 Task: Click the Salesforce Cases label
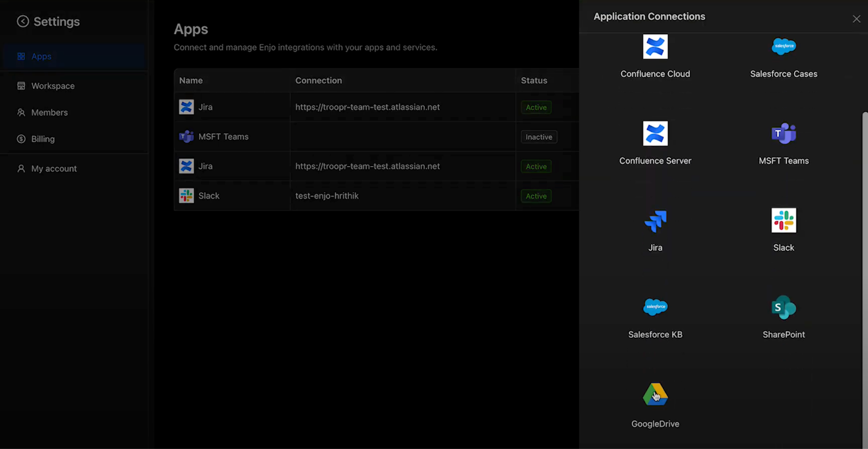pyautogui.click(x=784, y=74)
